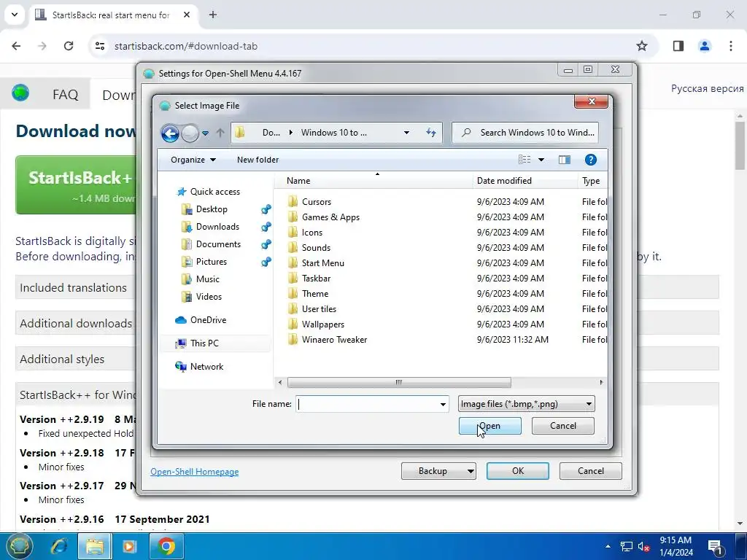Click the Open button in file dialog
This screenshot has width=747, height=560.
pyautogui.click(x=489, y=426)
